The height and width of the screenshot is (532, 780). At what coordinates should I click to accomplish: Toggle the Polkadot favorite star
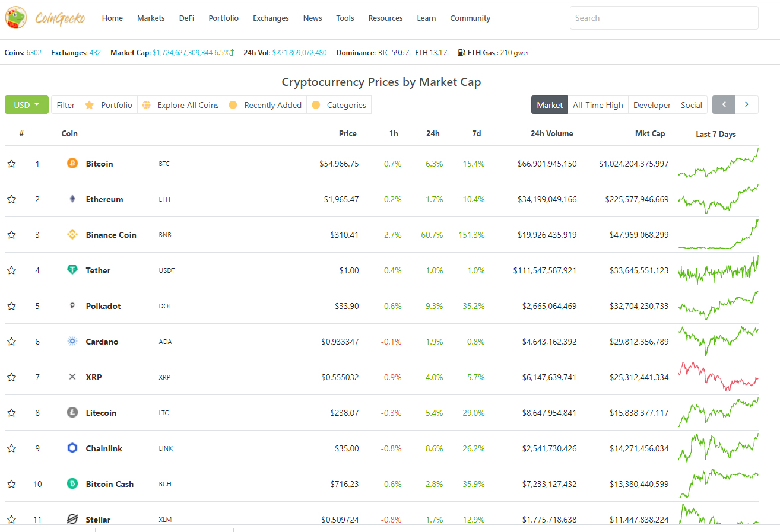11,306
